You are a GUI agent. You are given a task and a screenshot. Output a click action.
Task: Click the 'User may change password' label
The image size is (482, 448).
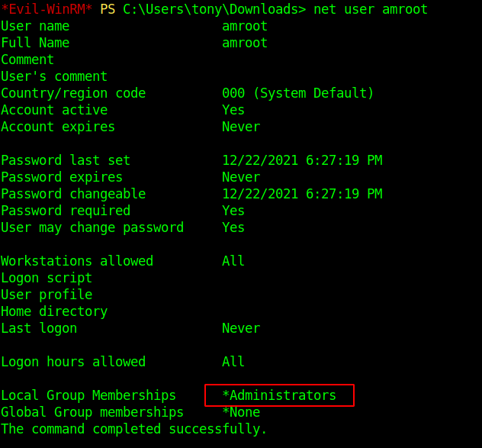(x=92, y=227)
